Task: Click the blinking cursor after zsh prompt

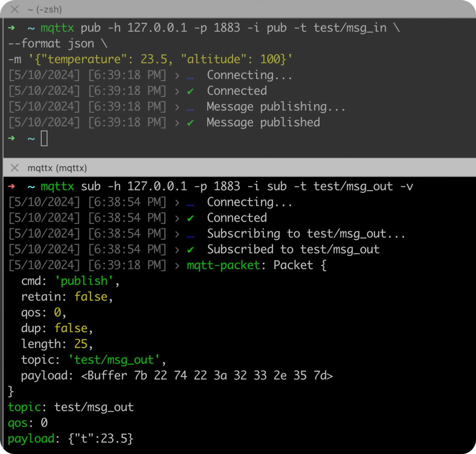Action: (44, 138)
